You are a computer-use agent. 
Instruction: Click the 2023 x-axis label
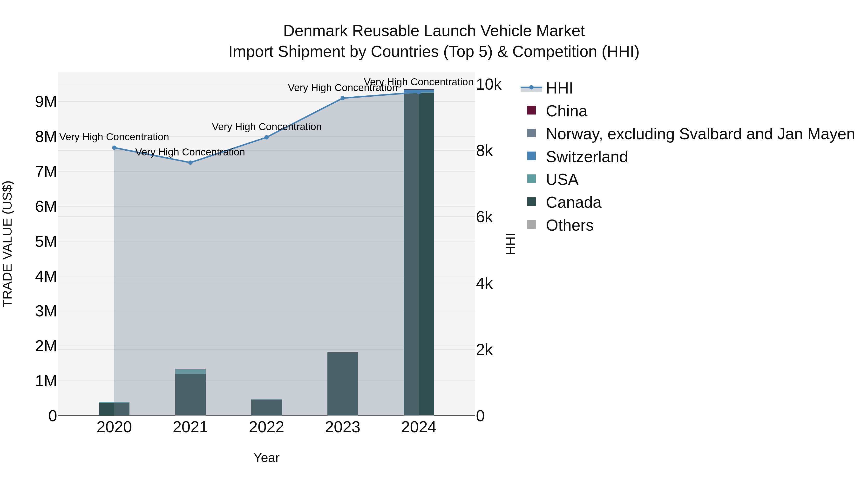(x=343, y=427)
